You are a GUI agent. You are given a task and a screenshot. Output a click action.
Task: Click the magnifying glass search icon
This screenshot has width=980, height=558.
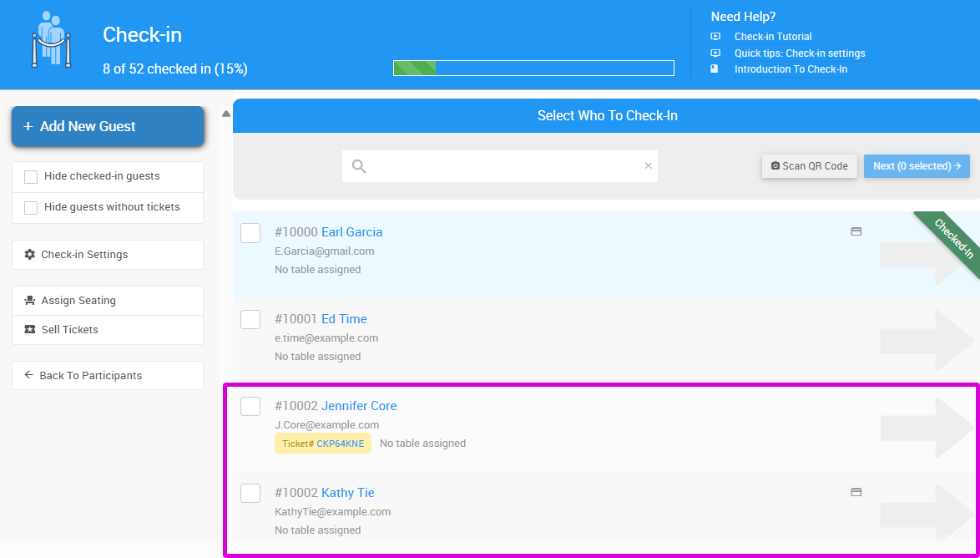(x=359, y=166)
